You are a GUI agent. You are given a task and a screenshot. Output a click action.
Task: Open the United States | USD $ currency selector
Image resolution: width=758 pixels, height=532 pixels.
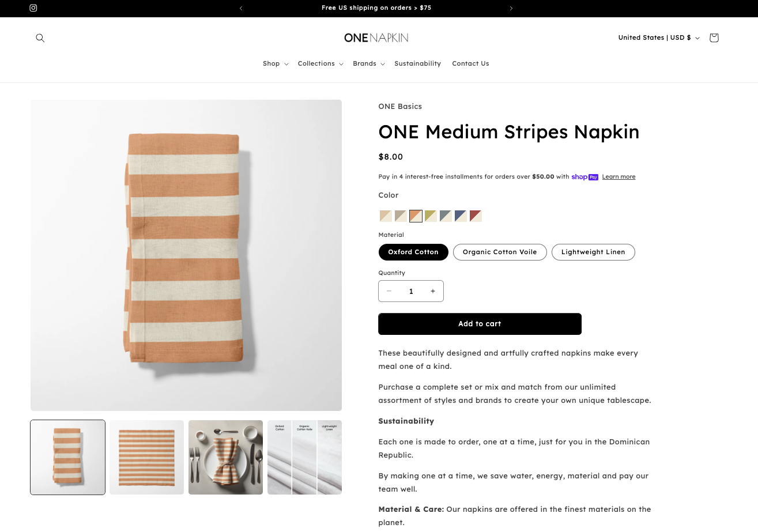(659, 38)
